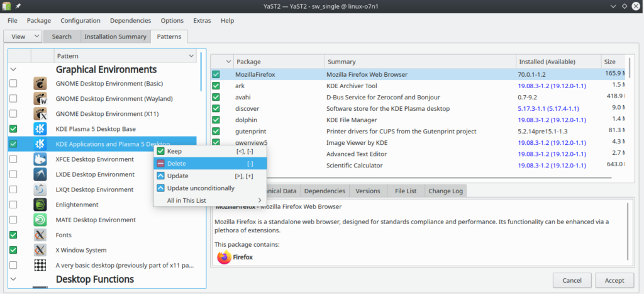
Task: Click the red Delete minus icon
Action: click(160, 164)
